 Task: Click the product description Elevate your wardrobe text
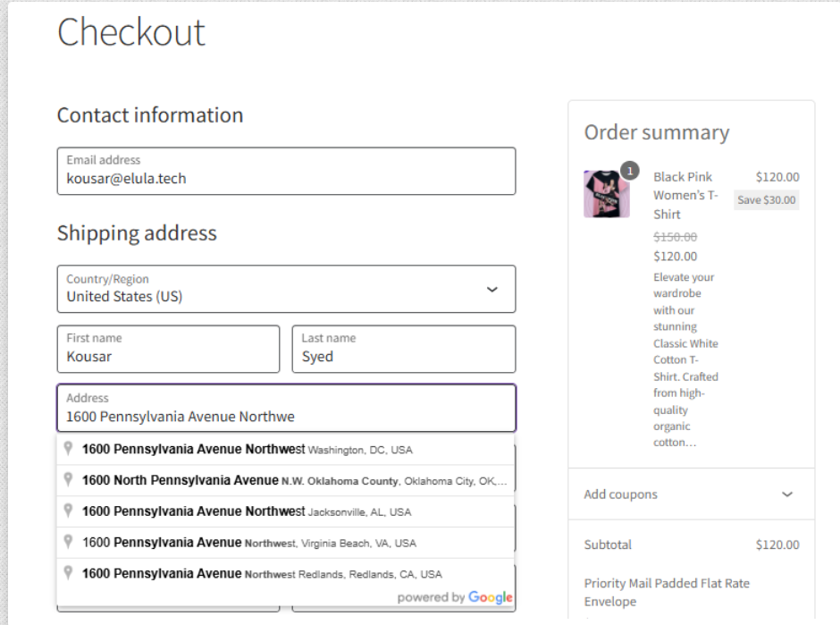pos(685,359)
